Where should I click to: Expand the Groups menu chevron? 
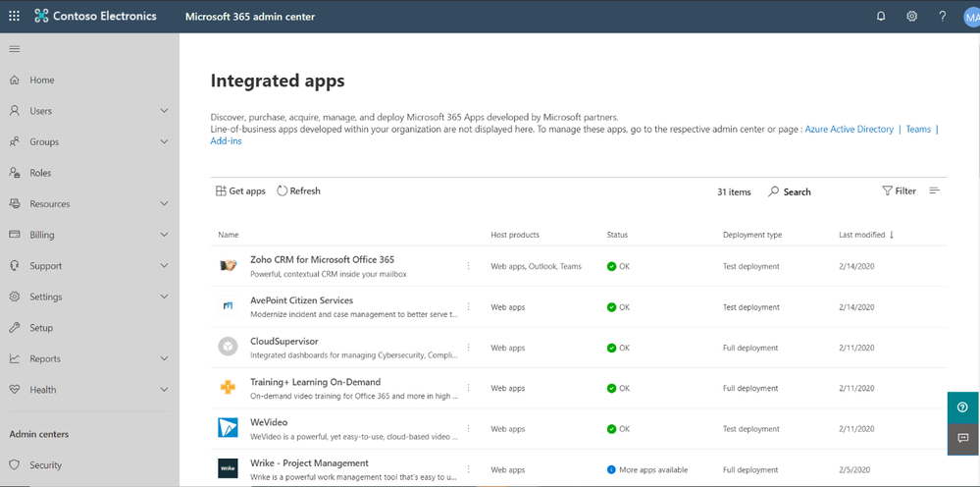[x=165, y=142]
